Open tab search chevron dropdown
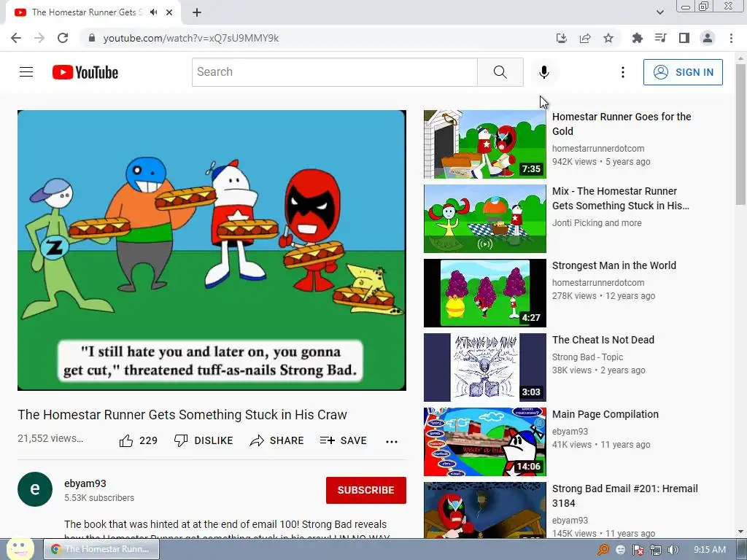The width and height of the screenshot is (747, 560). pos(659,12)
